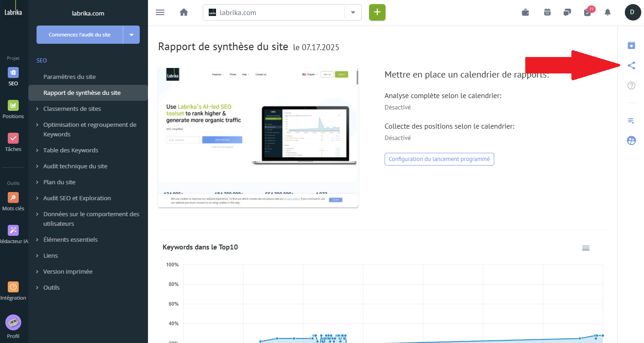
Task: Open the labrika.com site selector dropdown
Action: pos(353,12)
